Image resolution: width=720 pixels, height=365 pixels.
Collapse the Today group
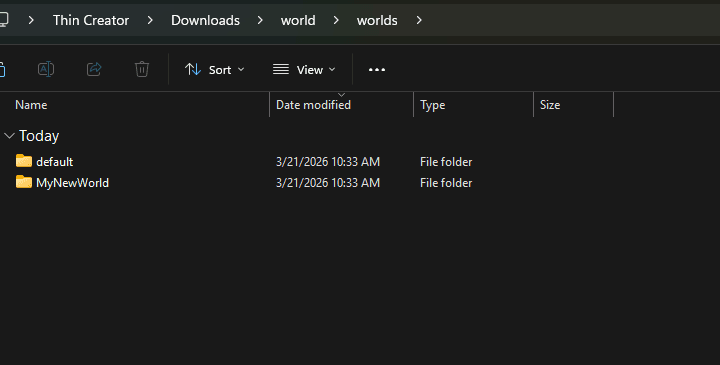click(x=9, y=136)
